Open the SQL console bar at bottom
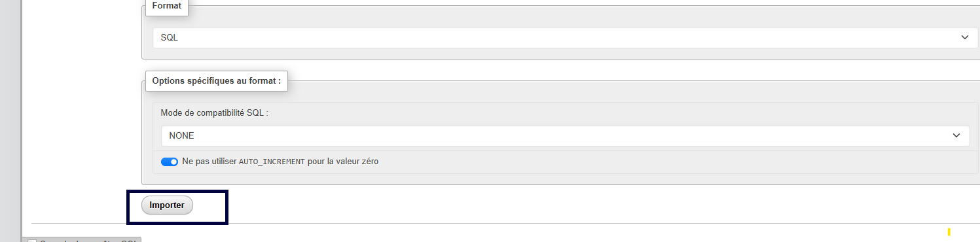 [x=82, y=239]
